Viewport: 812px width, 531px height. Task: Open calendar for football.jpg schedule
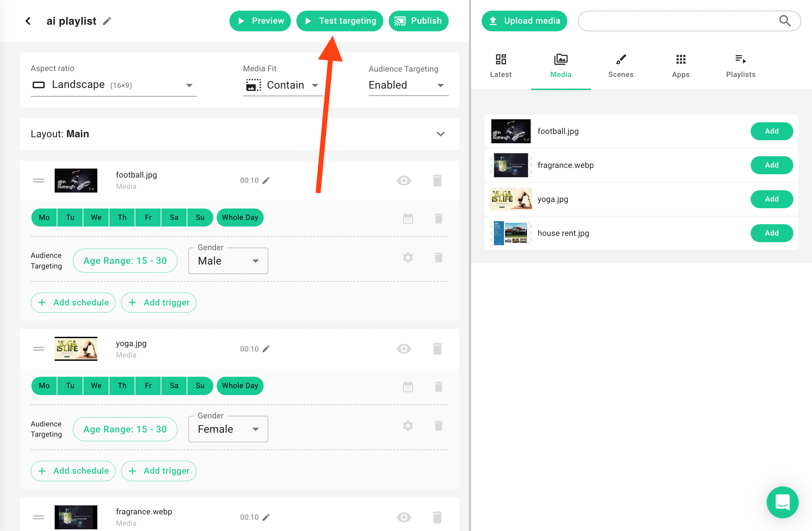tap(408, 218)
